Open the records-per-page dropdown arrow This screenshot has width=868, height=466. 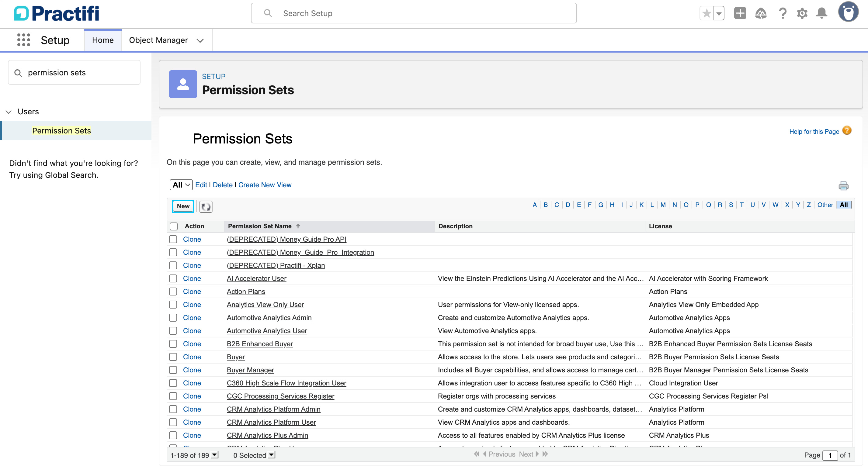[215, 455]
